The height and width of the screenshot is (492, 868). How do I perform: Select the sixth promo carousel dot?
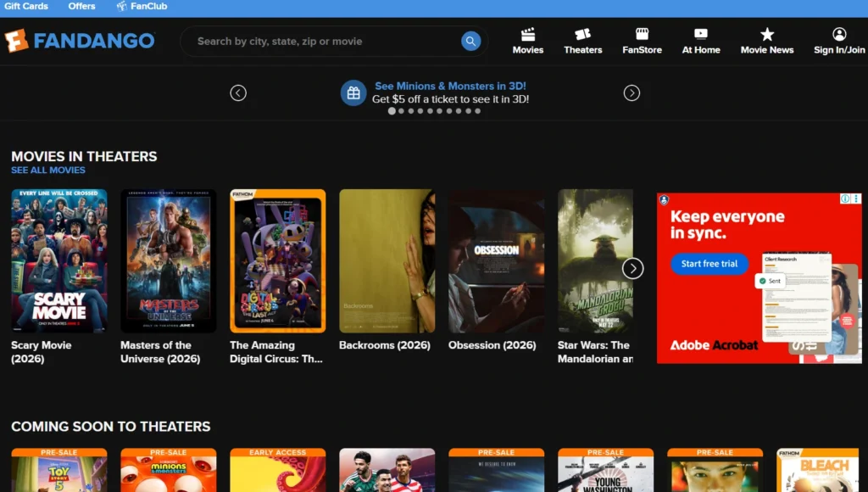click(x=440, y=111)
